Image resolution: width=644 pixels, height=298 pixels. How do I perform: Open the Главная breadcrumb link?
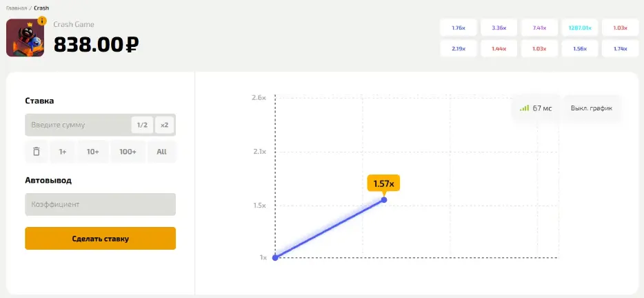[x=17, y=8]
